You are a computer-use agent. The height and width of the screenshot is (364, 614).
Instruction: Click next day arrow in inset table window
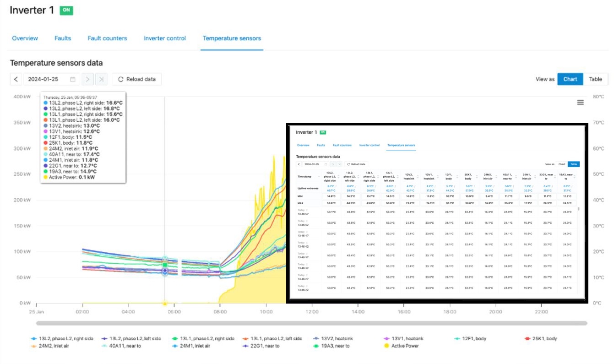pyautogui.click(x=332, y=164)
